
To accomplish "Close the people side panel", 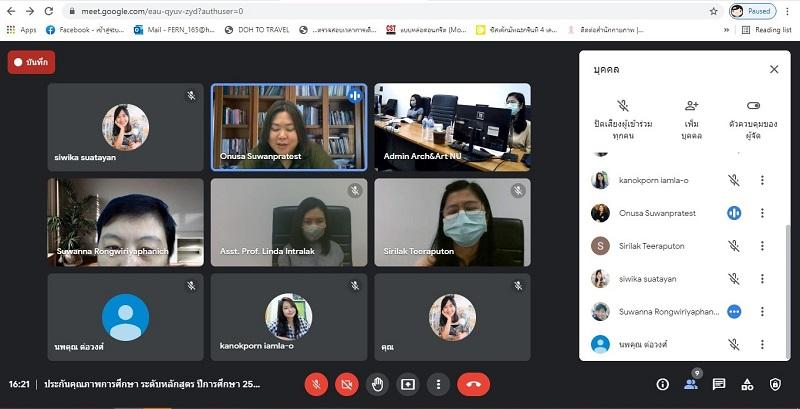I will (774, 69).
